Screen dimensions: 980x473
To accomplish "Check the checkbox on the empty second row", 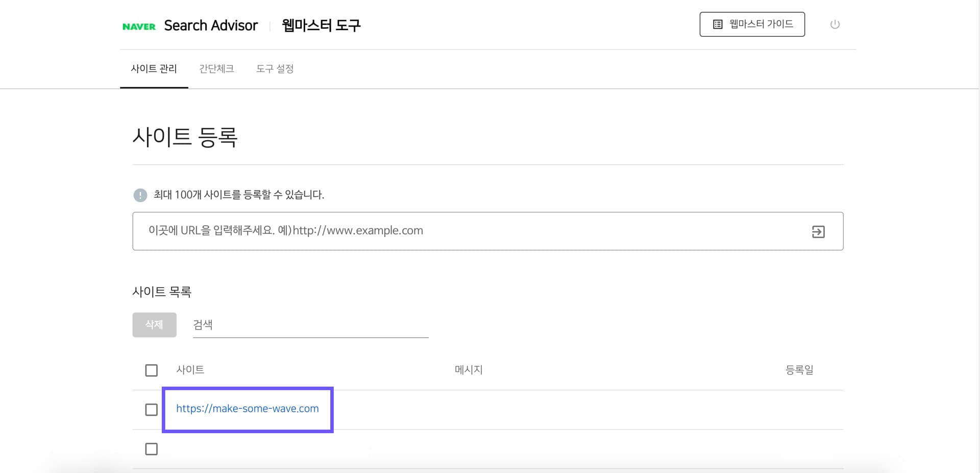I will pyautogui.click(x=151, y=449).
